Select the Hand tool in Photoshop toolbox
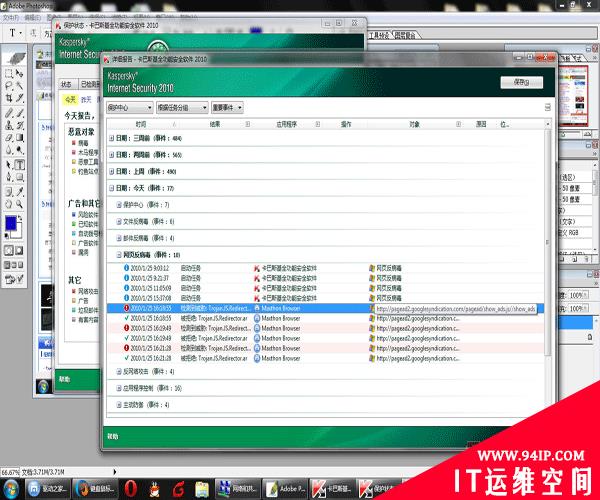Screen dimensions: 600x500 click(9, 204)
